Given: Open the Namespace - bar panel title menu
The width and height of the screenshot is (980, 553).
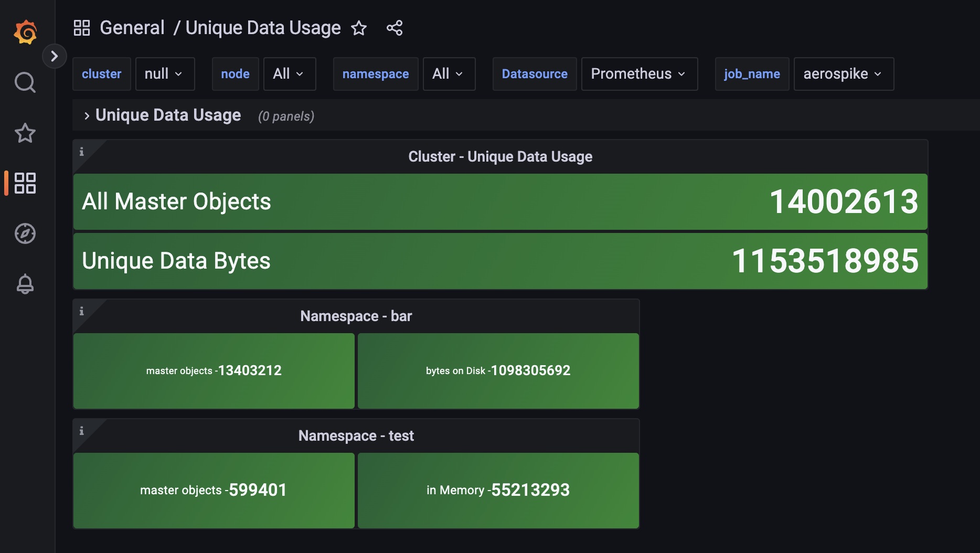Looking at the screenshot, I should (x=356, y=316).
